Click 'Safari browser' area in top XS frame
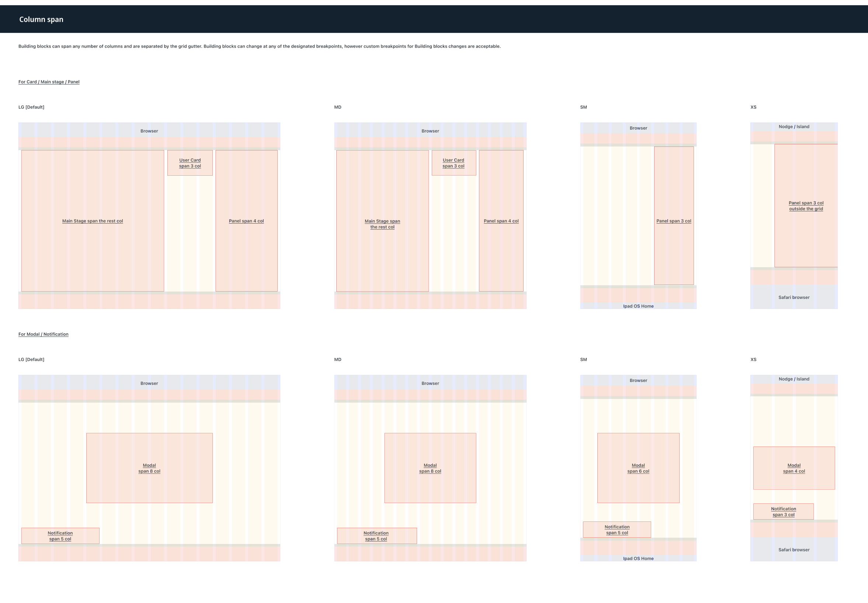The width and height of the screenshot is (868, 603). point(794,298)
